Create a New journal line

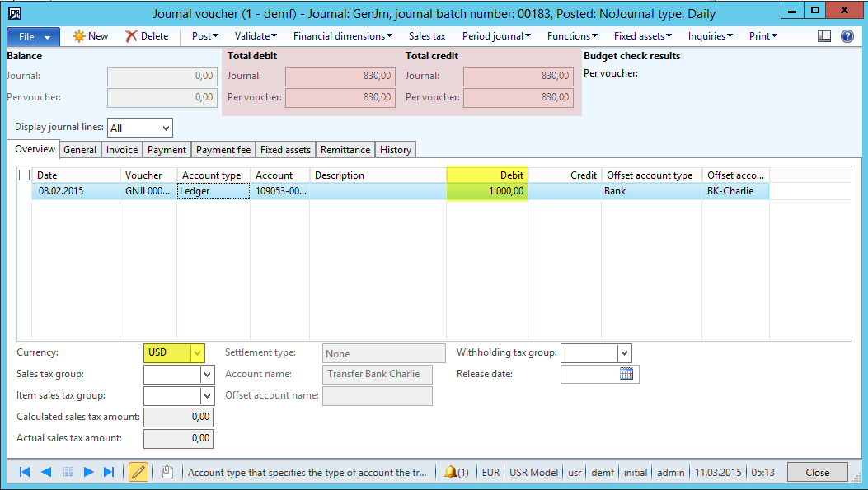click(91, 36)
